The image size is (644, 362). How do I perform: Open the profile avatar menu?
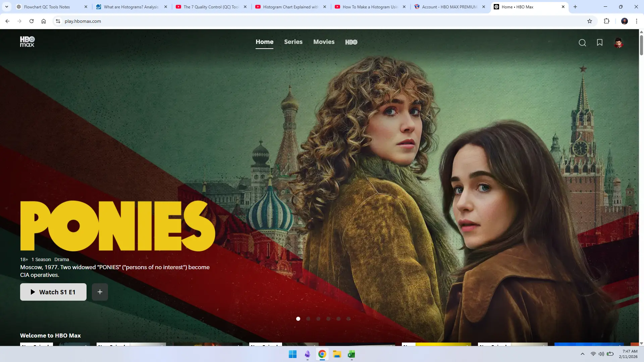click(x=618, y=43)
